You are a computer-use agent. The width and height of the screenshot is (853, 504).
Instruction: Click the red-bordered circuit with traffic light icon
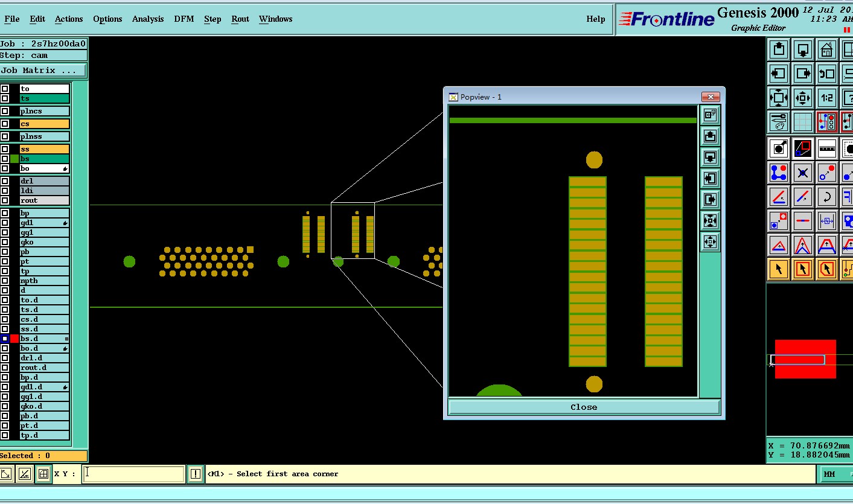click(x=826, y=122)
